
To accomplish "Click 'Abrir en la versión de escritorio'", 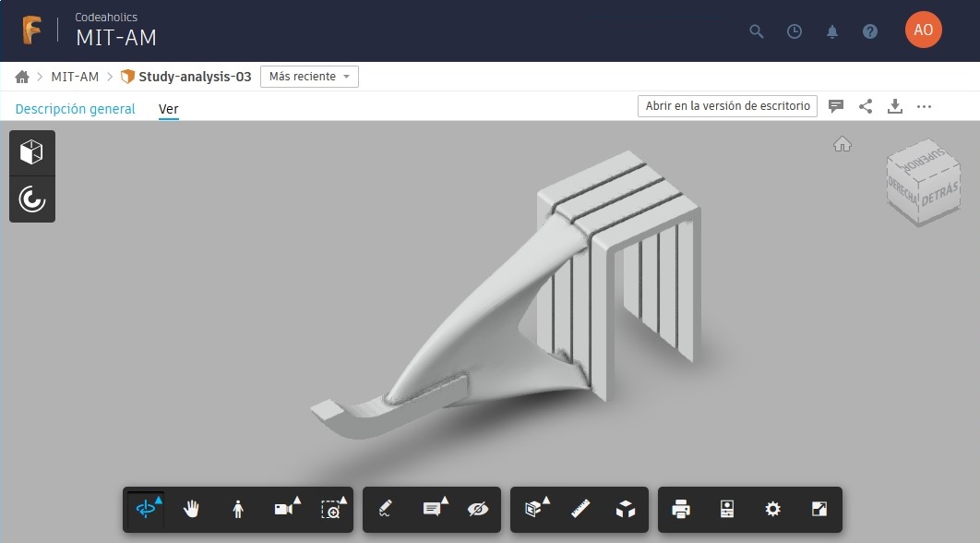I will point(727,106).
